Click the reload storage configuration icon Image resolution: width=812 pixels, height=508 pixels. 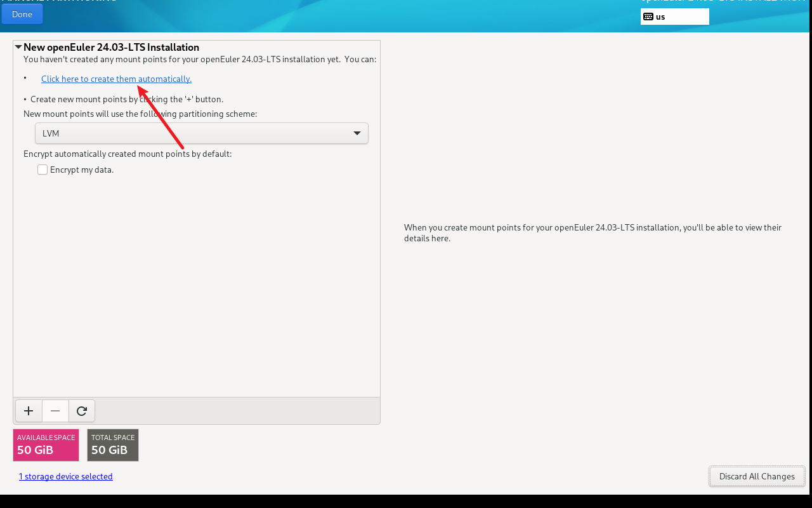point(82,411)
